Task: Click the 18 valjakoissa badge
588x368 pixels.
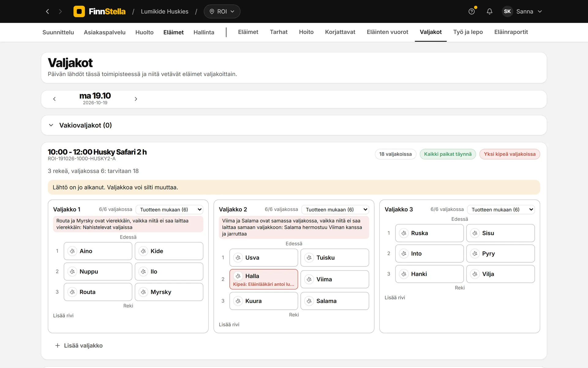Action: pyautogui.click(x=395, y=154)
